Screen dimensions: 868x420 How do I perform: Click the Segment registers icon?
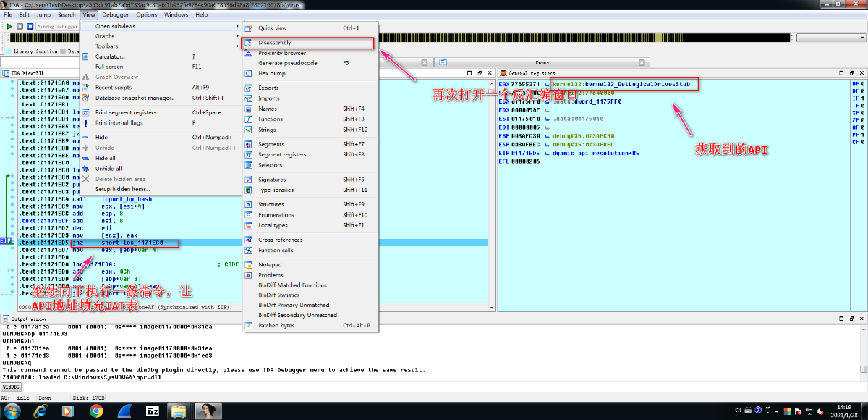tap(248, 154)
